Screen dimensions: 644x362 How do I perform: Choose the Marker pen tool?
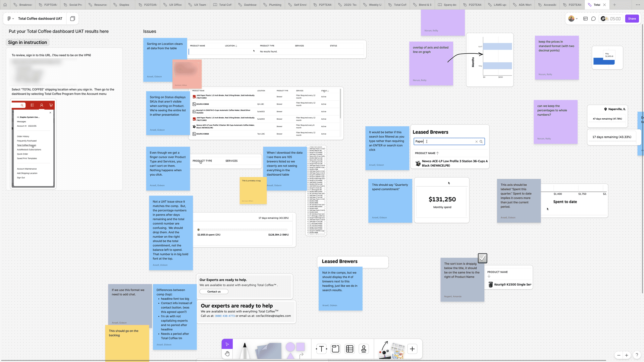click(x=245, y=350)
